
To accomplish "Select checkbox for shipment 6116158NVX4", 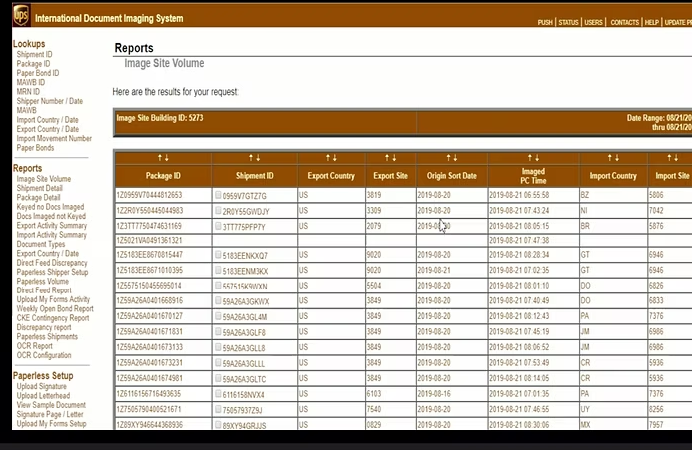I will 218,394.
